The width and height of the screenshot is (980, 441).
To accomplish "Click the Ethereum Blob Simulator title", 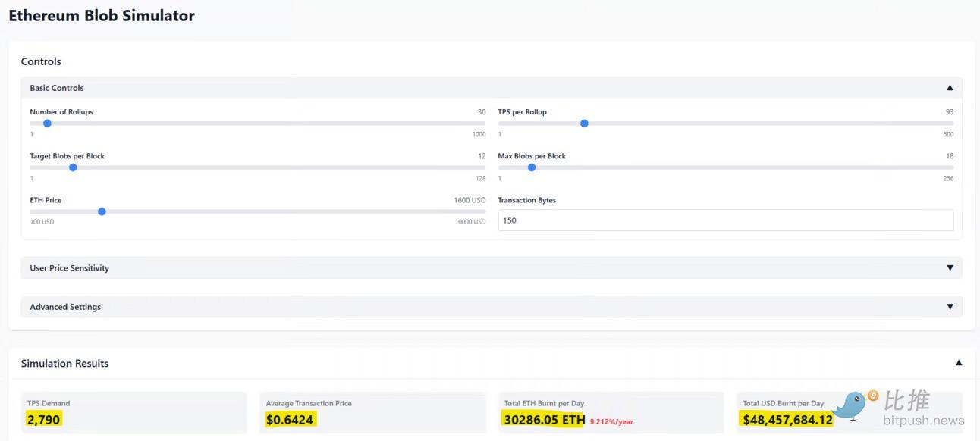I will click(x=102, y=15).
